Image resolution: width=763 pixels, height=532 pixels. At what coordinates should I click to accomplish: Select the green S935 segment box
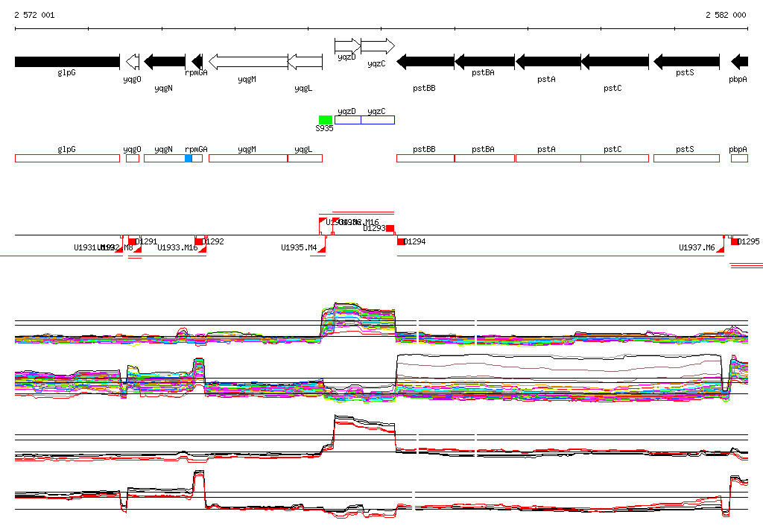326,120
